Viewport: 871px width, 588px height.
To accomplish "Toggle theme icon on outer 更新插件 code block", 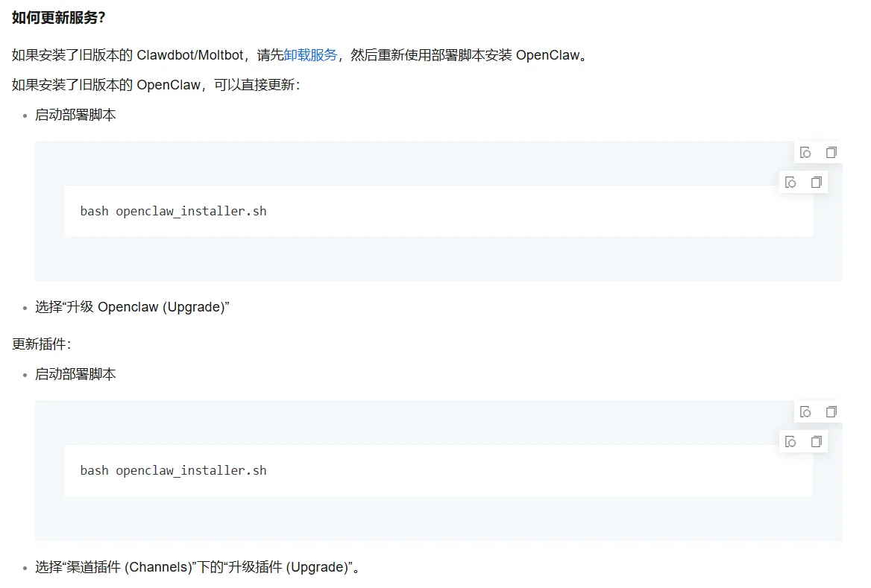I will point(805,411).
